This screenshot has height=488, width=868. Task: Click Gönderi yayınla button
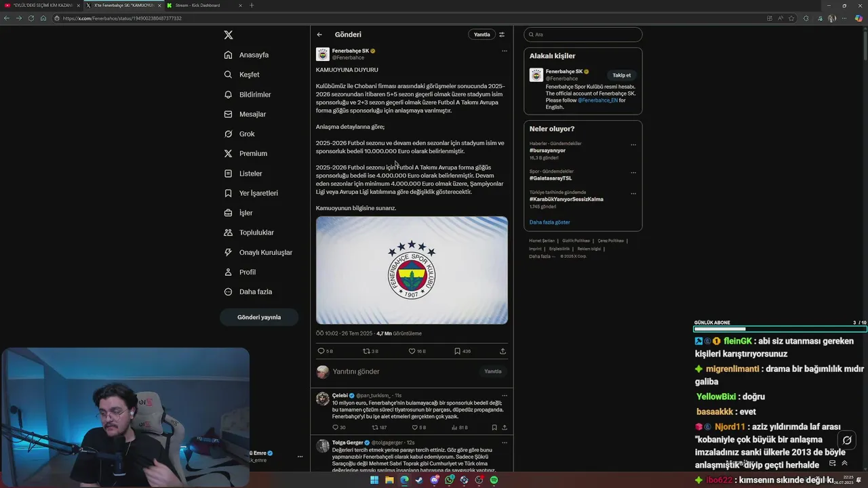(259, 317)
